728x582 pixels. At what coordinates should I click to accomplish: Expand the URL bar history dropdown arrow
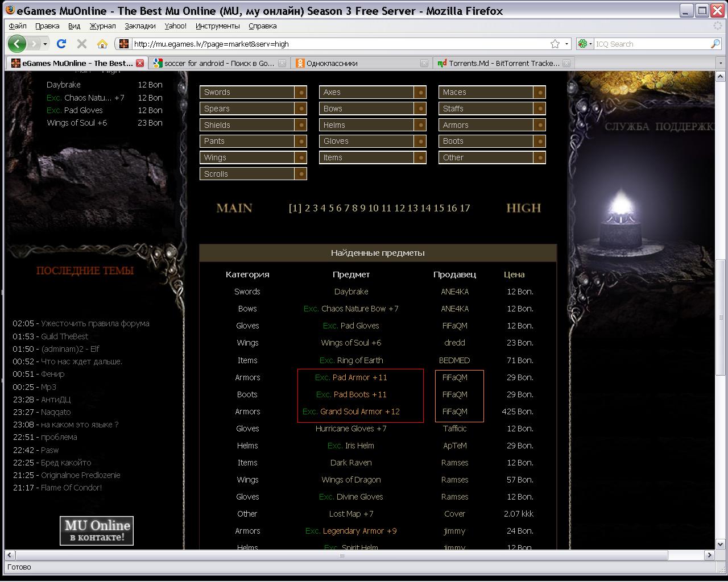coord(566,44)
